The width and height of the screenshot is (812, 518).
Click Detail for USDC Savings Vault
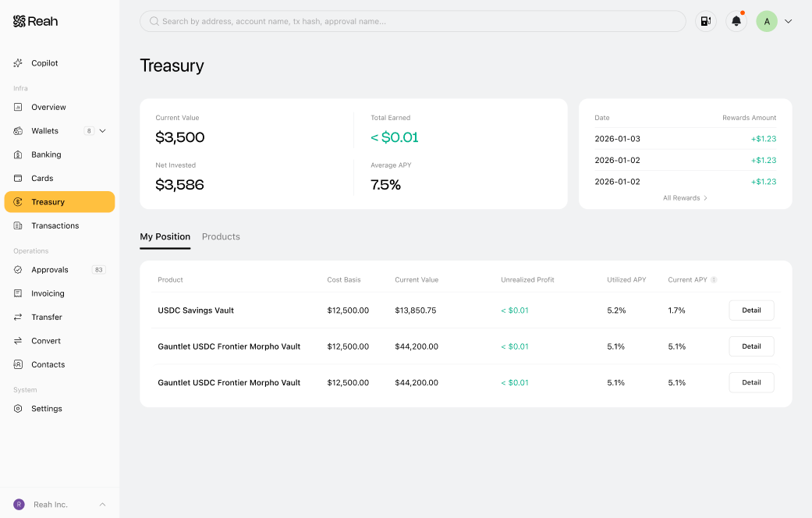(751, 310)
